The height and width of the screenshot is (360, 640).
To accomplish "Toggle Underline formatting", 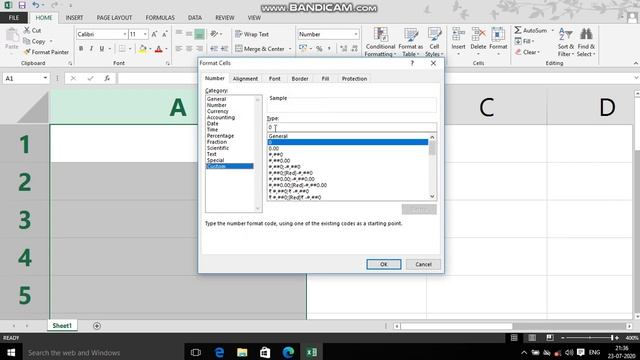I will pos(102,49).
